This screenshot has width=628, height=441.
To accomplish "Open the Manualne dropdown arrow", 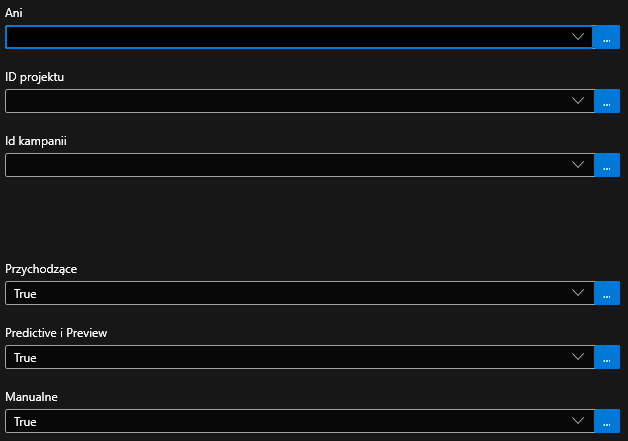I will click(578, 421).
